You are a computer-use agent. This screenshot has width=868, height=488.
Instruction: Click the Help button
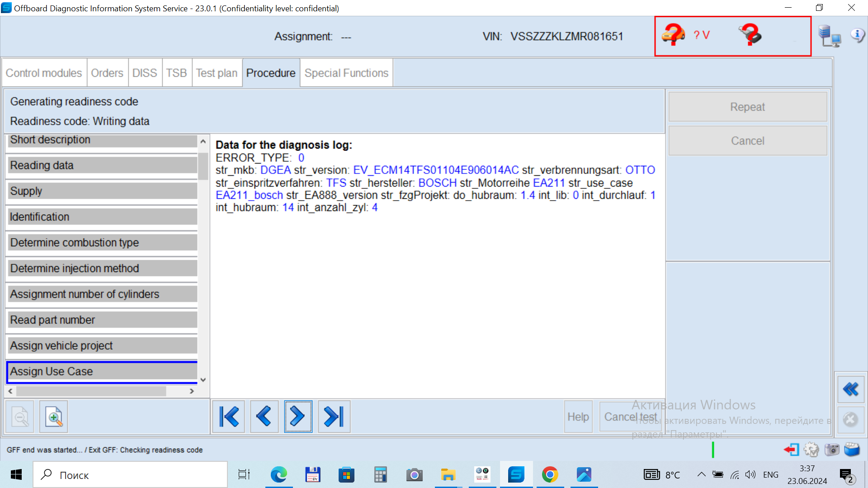click(578, 417)
